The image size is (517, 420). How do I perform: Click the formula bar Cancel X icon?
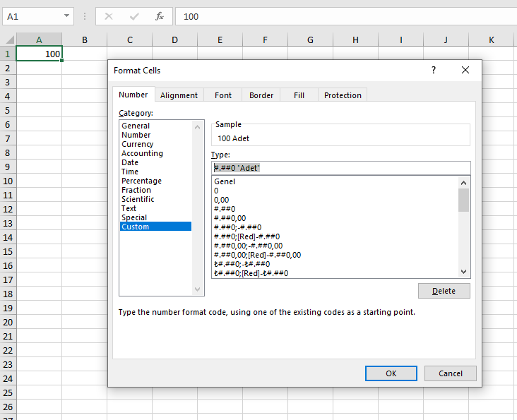coord(109,16)
